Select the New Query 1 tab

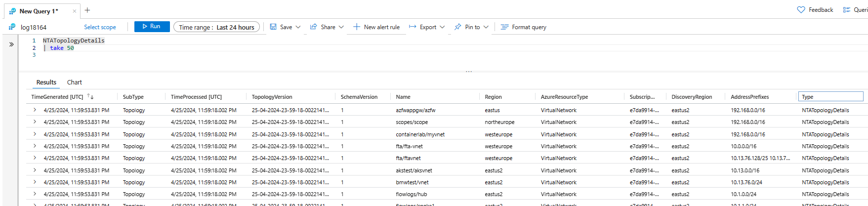[x=39, y=11]
